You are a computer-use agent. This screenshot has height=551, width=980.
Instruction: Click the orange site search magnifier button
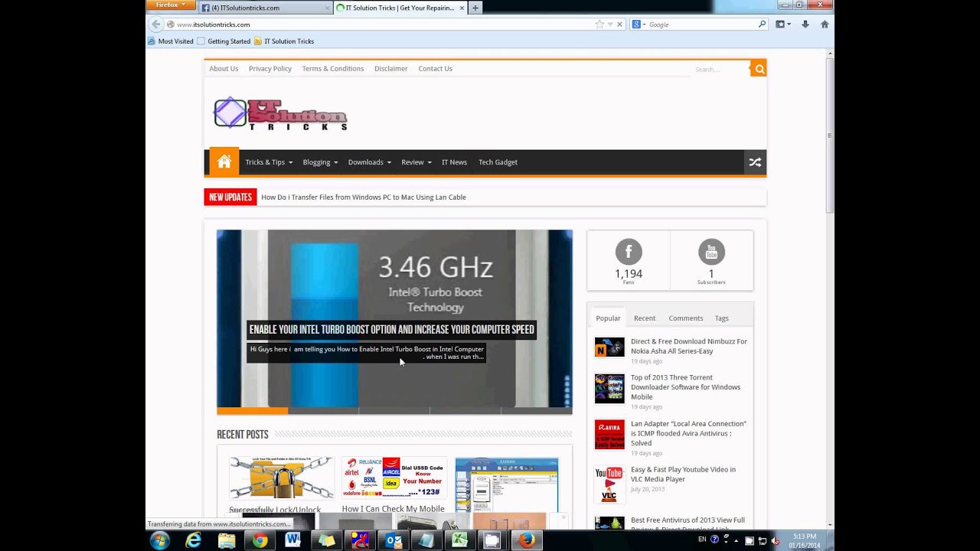(759, 69)
